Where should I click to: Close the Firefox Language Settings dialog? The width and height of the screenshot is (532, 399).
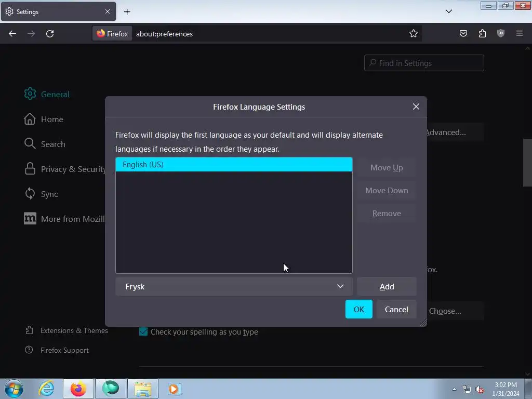(416, 107)
